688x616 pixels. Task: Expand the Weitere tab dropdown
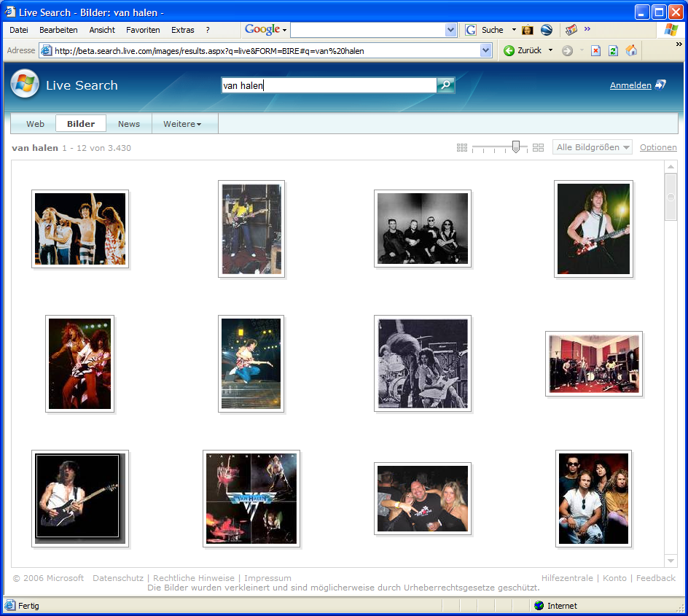click(182, 124)
